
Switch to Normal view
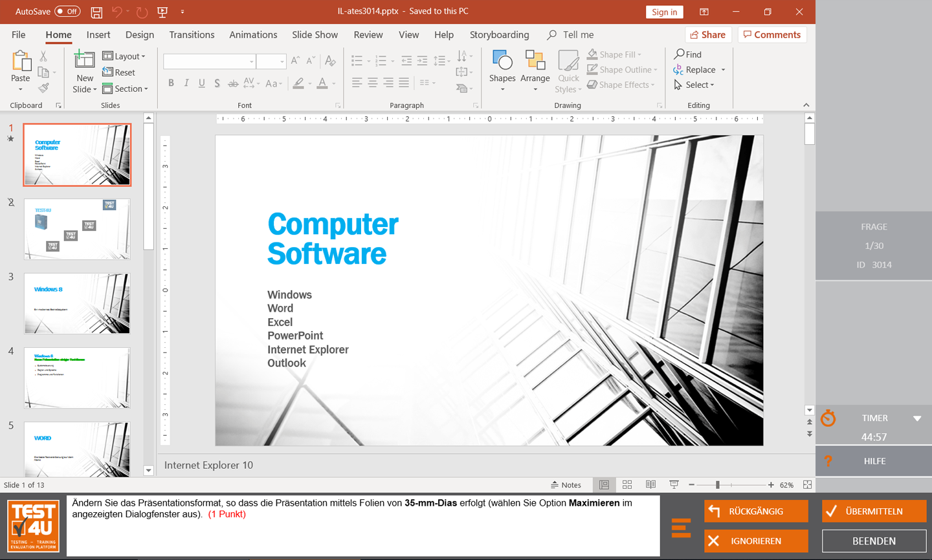604,485
